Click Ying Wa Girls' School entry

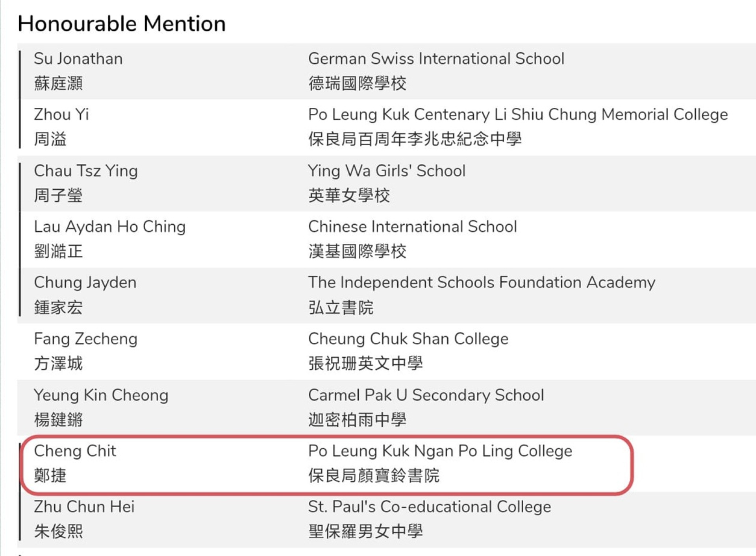387,171
